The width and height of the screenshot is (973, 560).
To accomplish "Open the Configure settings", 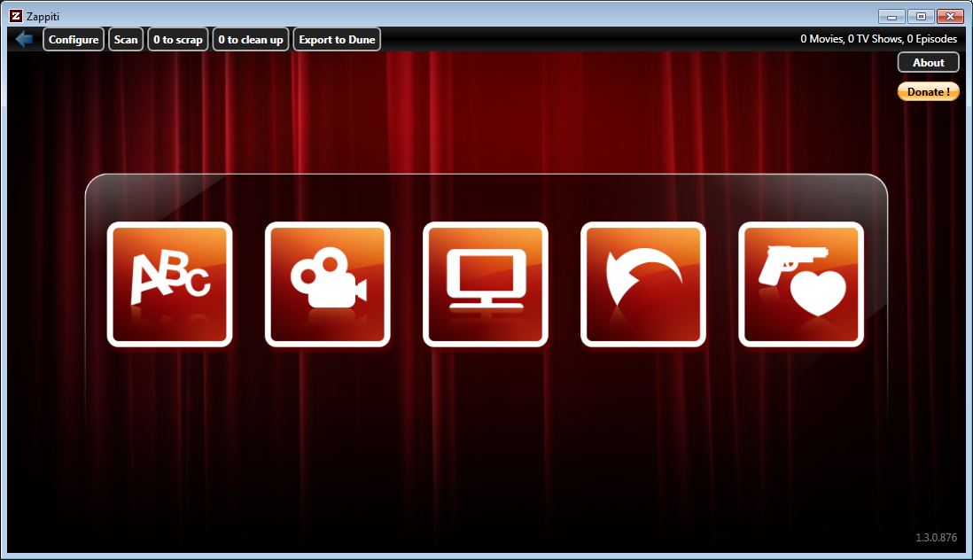I will (74, 39).
